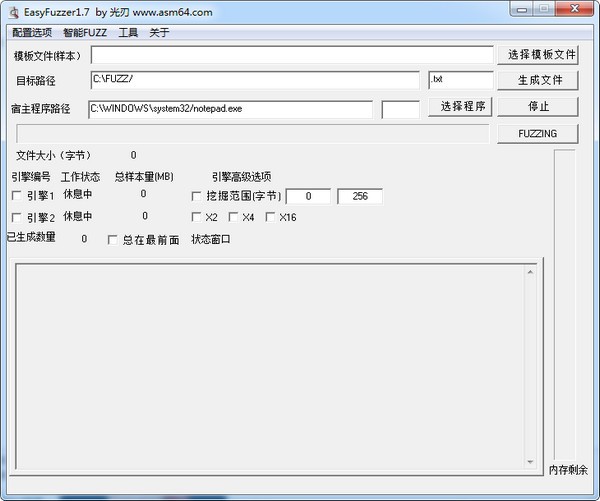Check the X4 option

pyautogui.click(x=233, y=217)
